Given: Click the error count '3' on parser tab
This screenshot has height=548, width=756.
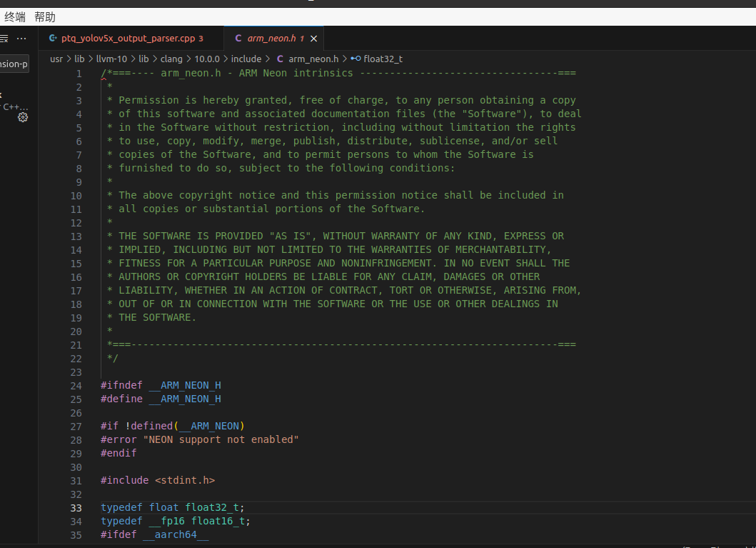Looking at the screenshot, I should coord(201,39).
